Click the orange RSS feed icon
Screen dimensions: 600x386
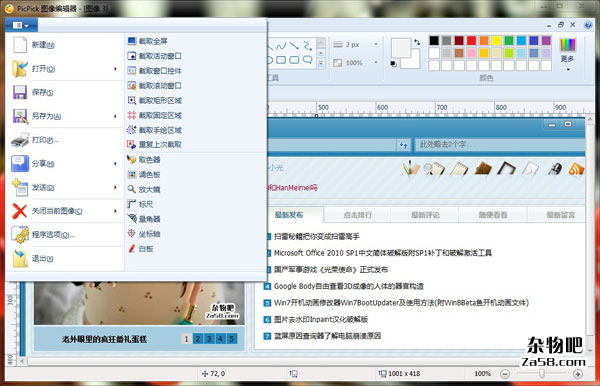click(x=576, y=169)
